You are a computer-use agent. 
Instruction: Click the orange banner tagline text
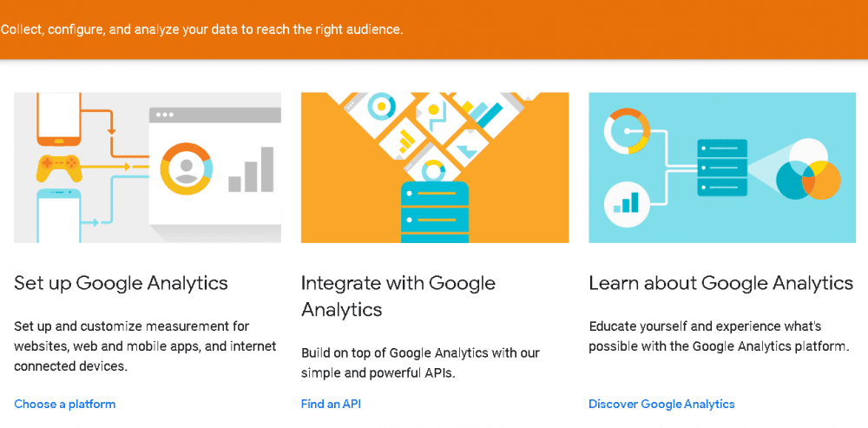point(202,30)
